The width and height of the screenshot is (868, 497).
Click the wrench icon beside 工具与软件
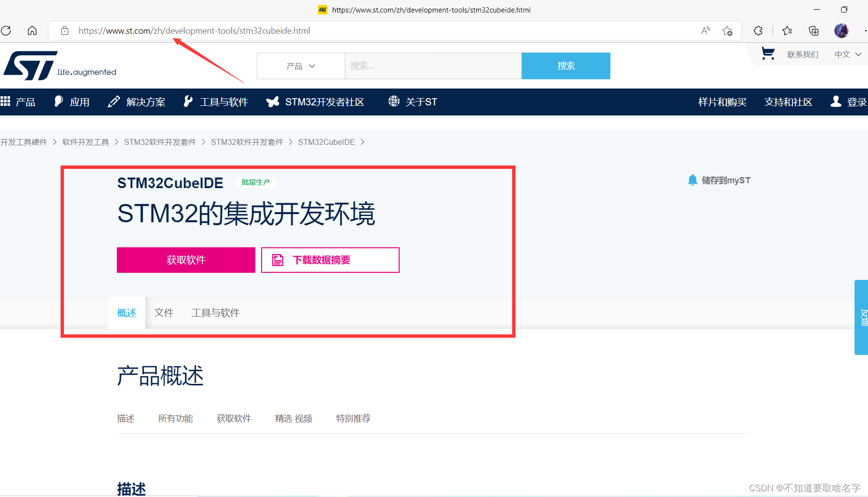tap(188, 101)
